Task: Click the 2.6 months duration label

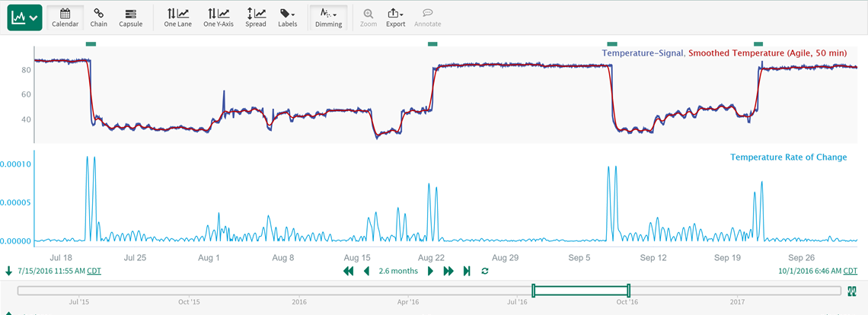Action: point(398,271)
